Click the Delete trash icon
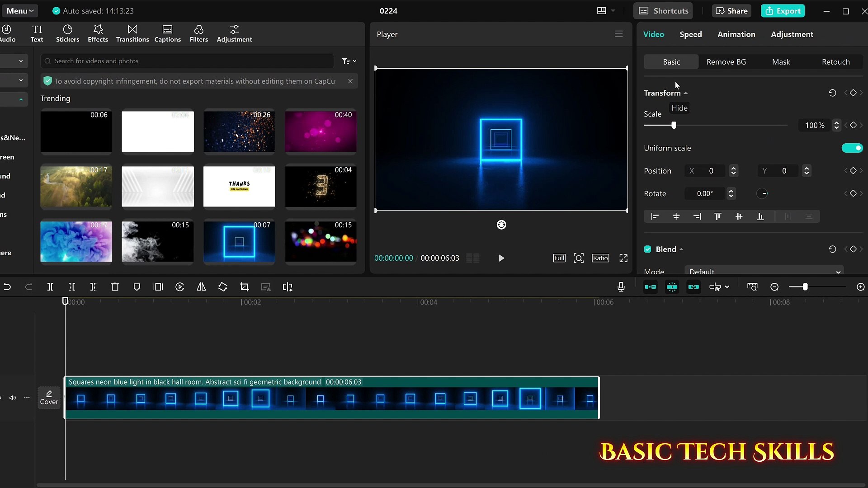Image resolution: width=868 pixels, height=488 pixels. [115, 287]
